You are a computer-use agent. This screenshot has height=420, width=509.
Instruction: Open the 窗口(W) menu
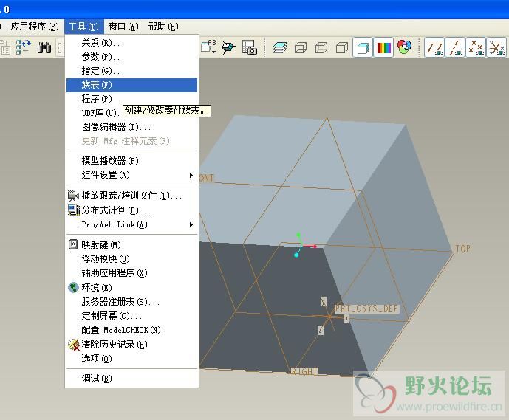point(123,27)
